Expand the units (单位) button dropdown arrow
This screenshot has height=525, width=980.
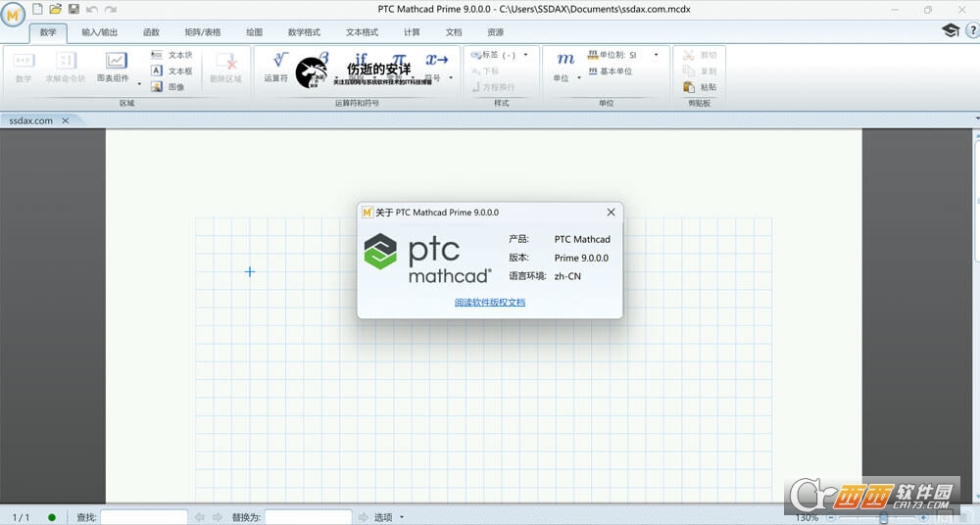pos(579,78)
